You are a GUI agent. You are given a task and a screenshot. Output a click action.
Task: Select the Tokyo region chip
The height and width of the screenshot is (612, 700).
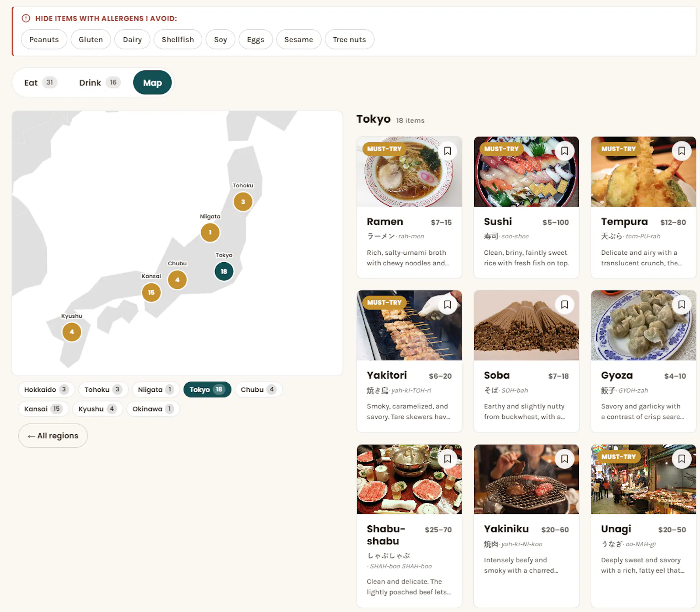207,390
